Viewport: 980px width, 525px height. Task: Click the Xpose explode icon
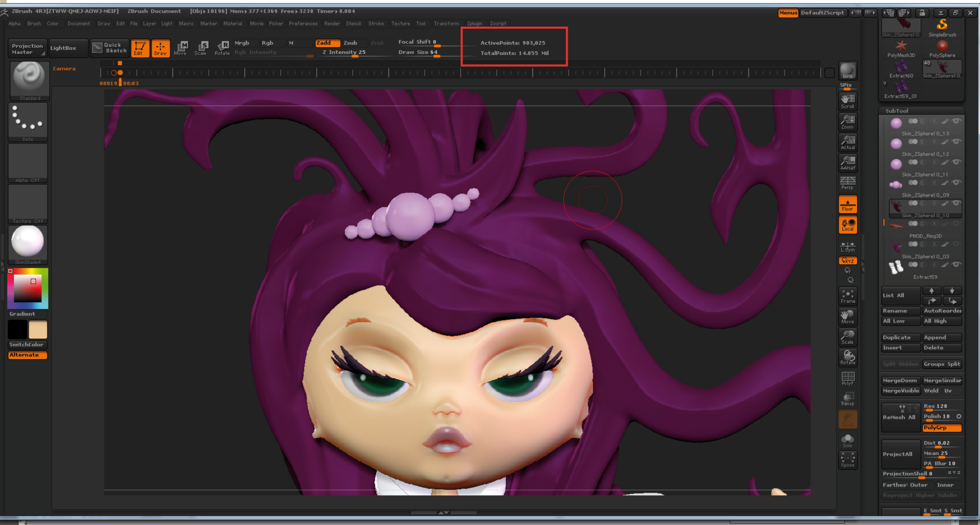848,459
